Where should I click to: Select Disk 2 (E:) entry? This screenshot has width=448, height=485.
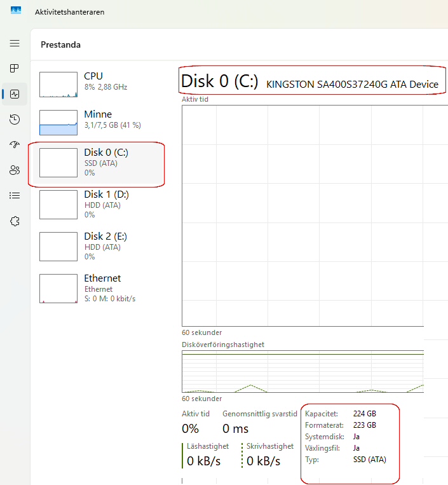(x=98, y=247)
